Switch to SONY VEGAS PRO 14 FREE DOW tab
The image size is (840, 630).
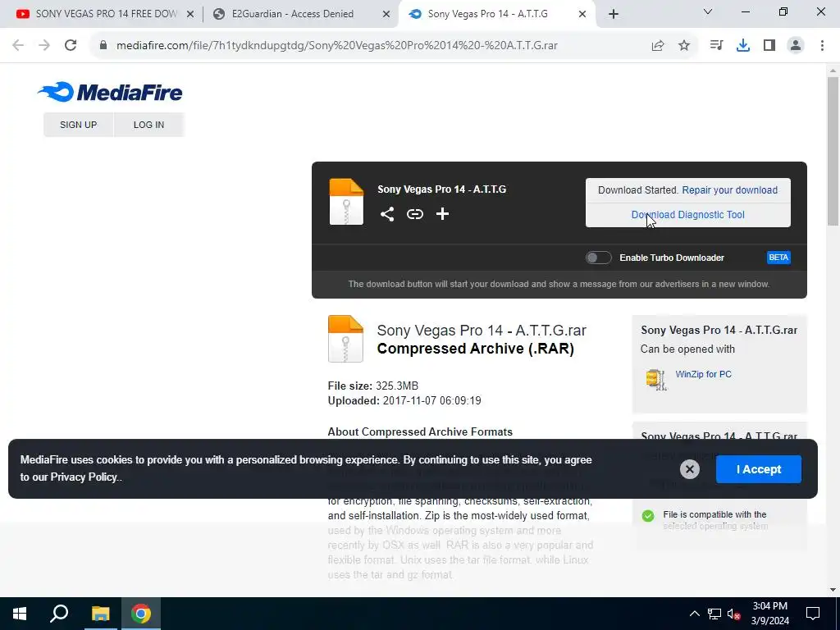tap(106, 14)
